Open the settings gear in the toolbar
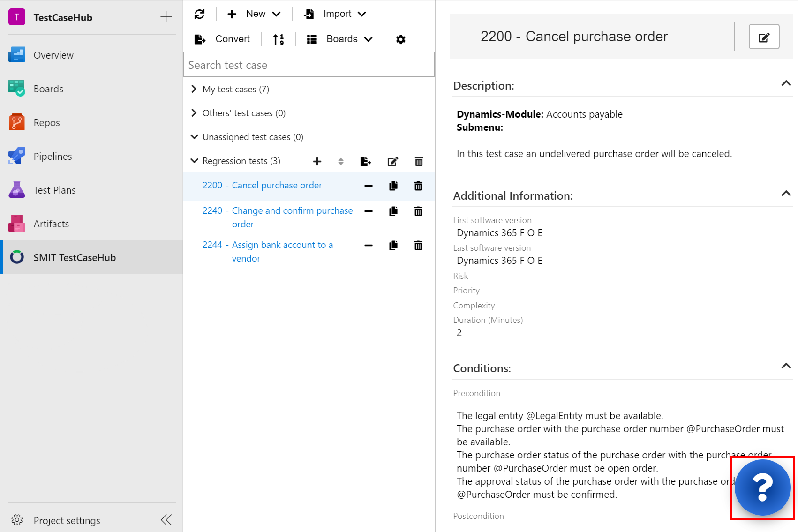Viewport: 798px width, 532px height. pyautogui.click(x=400, y=39)
